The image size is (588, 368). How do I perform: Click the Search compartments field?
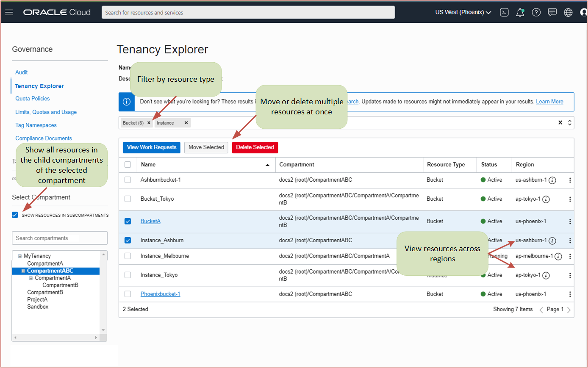(x=59, y=238)
